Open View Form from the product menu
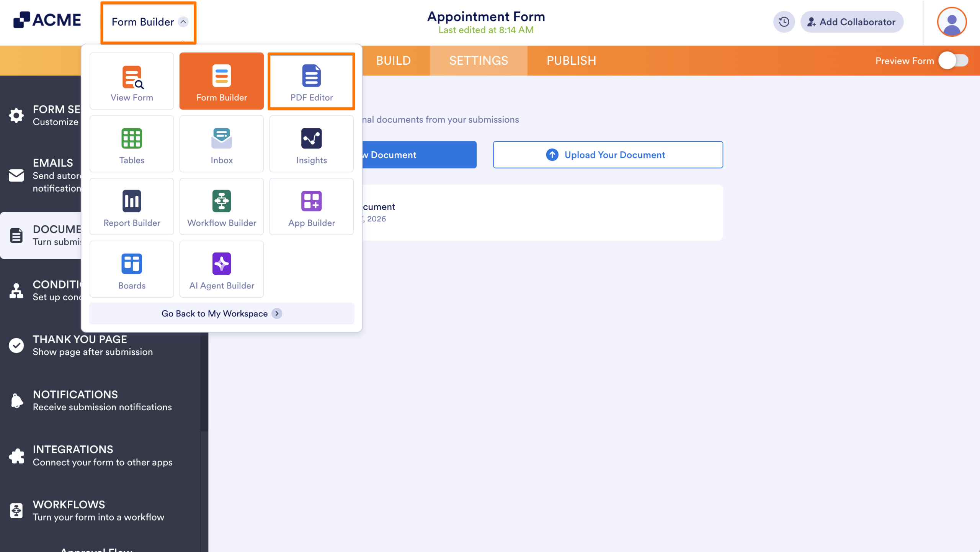 click(132, 81)
